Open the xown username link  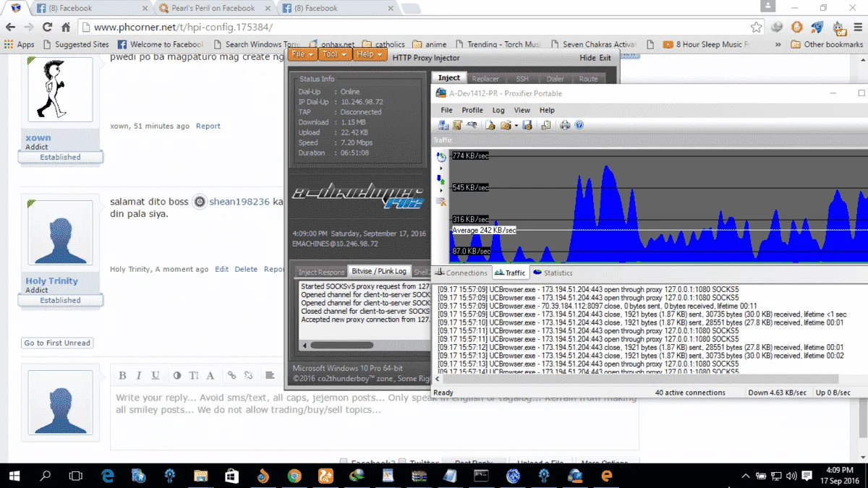pyautogui.click(x=38, y=137)
